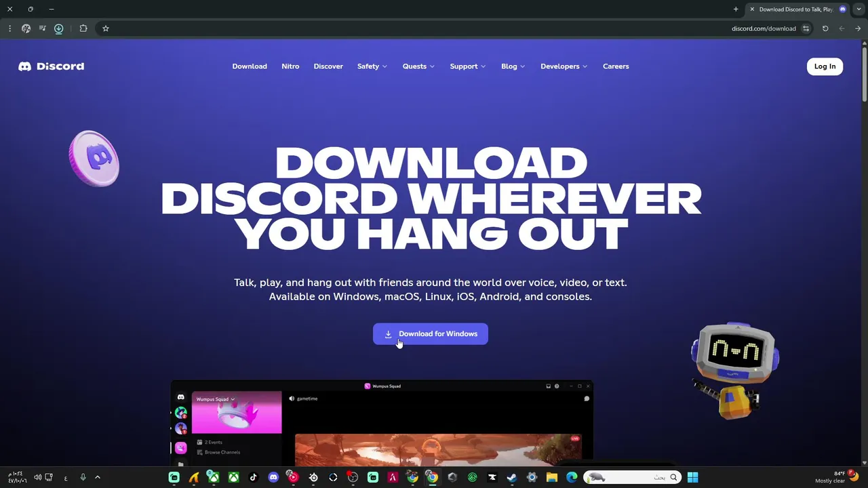Open SteelSeries app on the taskbar
The height and width of the screenshot is (488, 868).
[x=313, y=477]
